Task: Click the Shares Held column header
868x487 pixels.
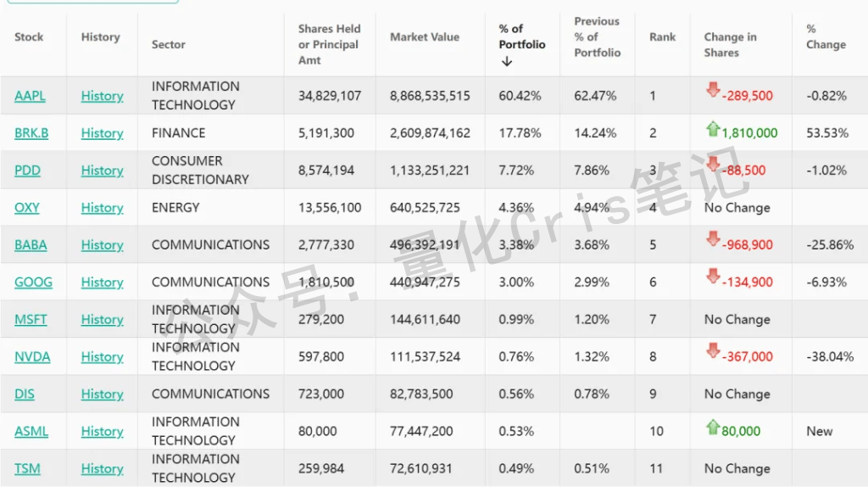Action: pyautogui.click(x=329, y=44)
